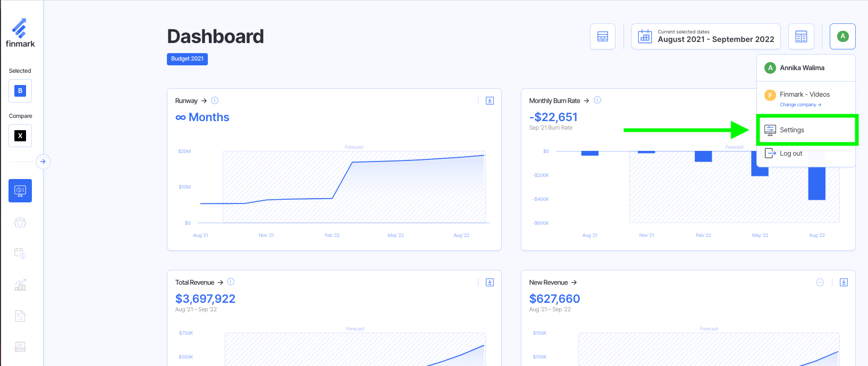This screenshot has height=366, width=868.
Task: Click the Budget 2021 tag
Action: coord(187,59)
